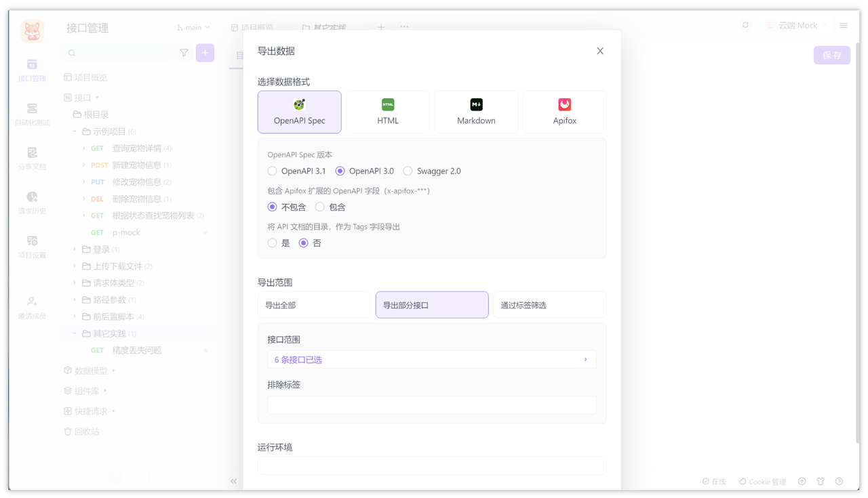Choose OpenAPI 3.0 version radio
The width and height of the screenshot is (868, 498).
tap(340, 171)
